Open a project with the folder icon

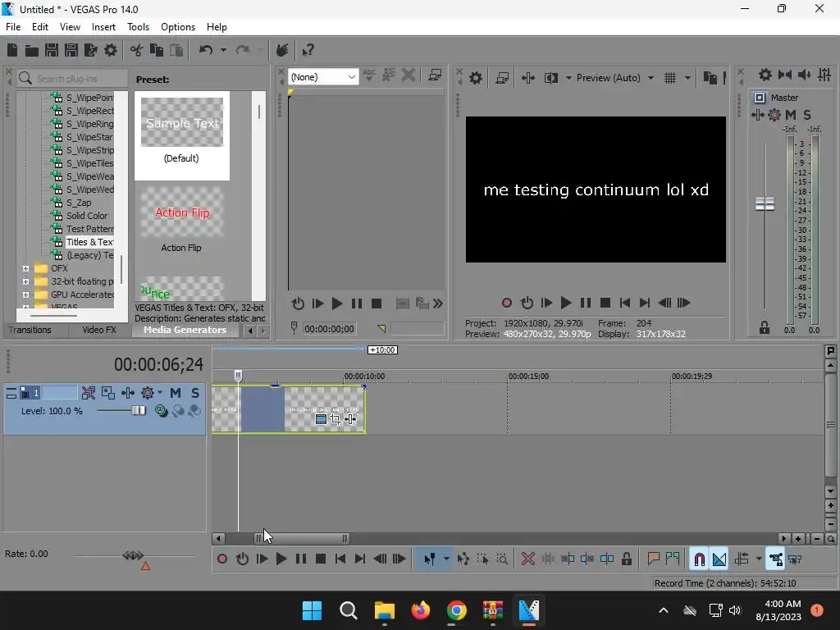click(32, 50)
